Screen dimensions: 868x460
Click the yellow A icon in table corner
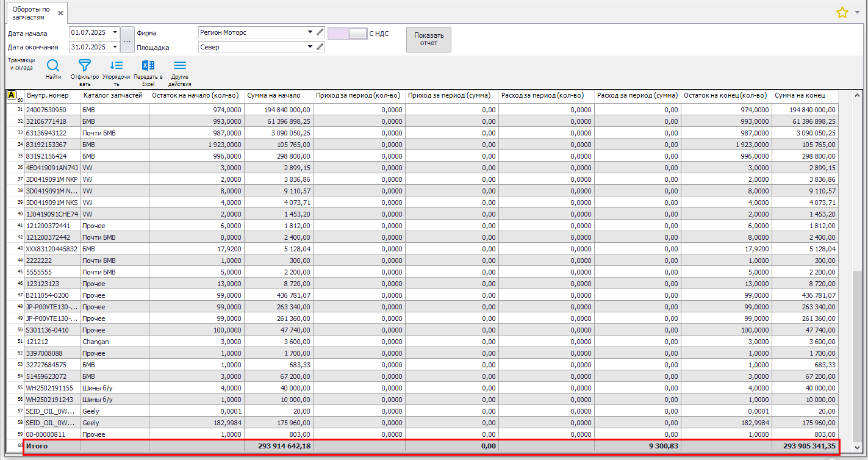pyautogui.click(x=11, y=95)
